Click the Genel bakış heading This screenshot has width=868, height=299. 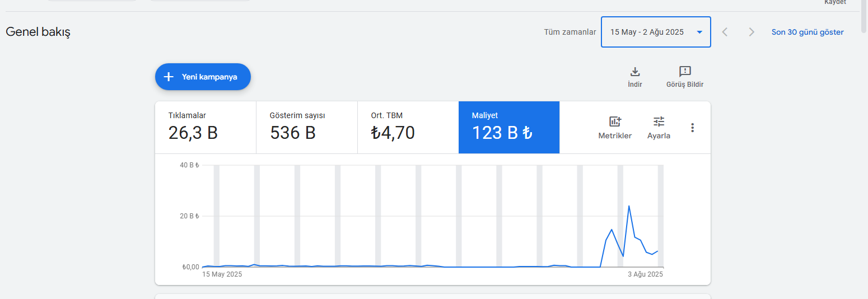[x=38, y=32]
